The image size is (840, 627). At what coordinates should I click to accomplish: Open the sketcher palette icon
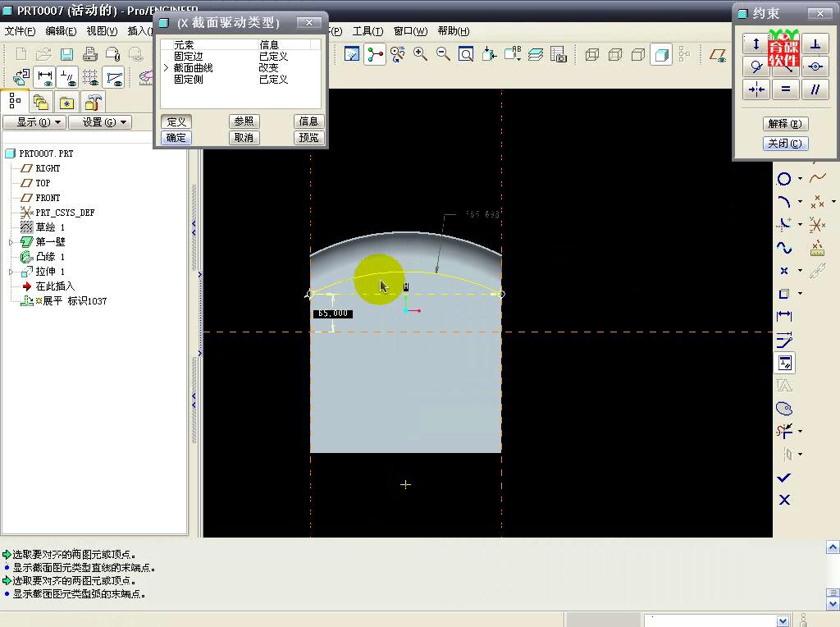click(783, 409)
